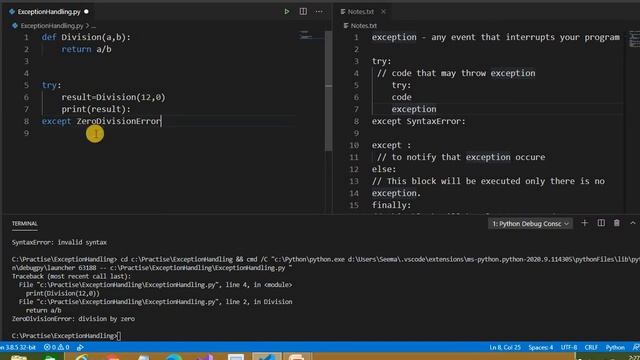Switch to the ExceptionHandling.py tab

(49, 12)
